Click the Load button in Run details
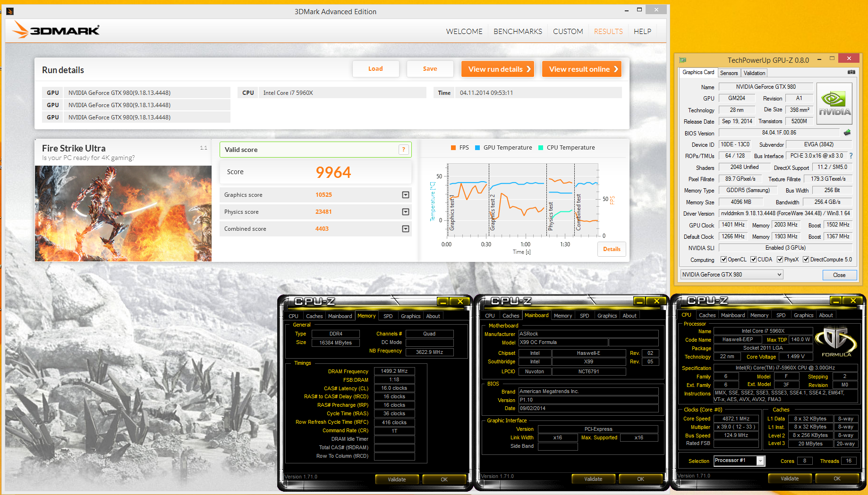 375,69
